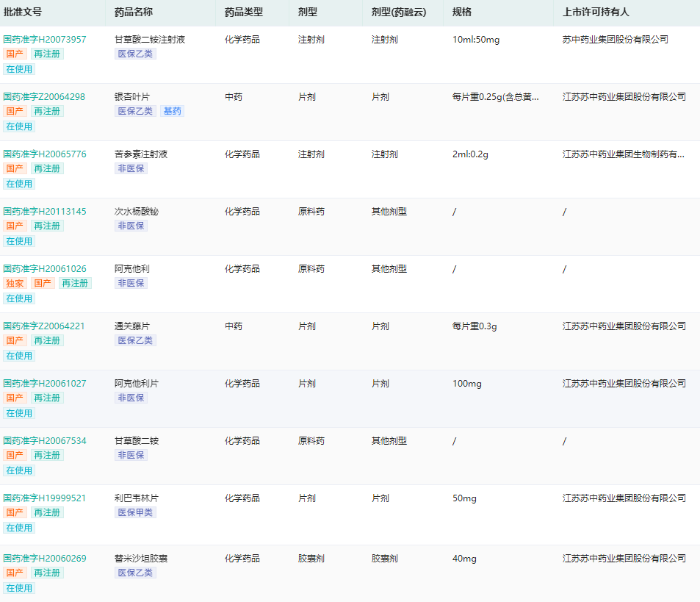Click truncated spec cell 每片重0.25g(含总黄...

pos(496,96)
